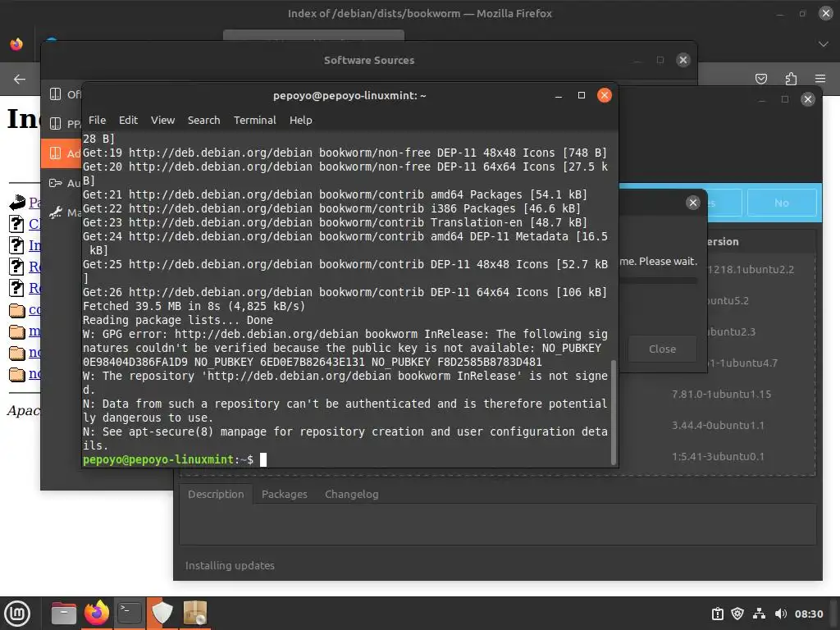
Task: Dismiss the progress dialog with its X
Action: (x=692, y=203)
